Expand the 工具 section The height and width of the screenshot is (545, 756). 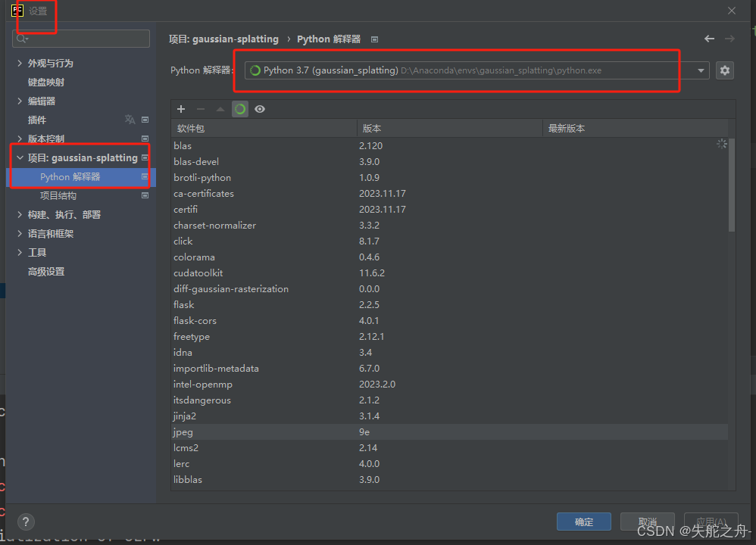coord(20,252)
